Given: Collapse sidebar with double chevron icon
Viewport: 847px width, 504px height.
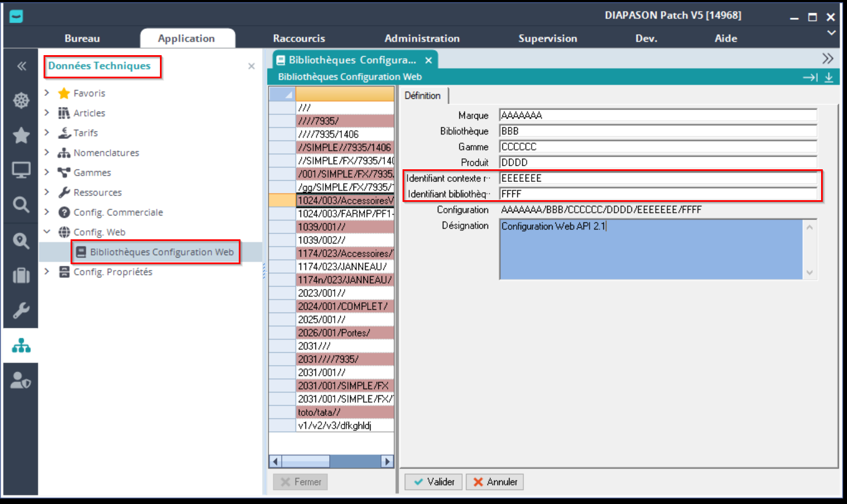Looking at the screenshot, I should (22, 66).
